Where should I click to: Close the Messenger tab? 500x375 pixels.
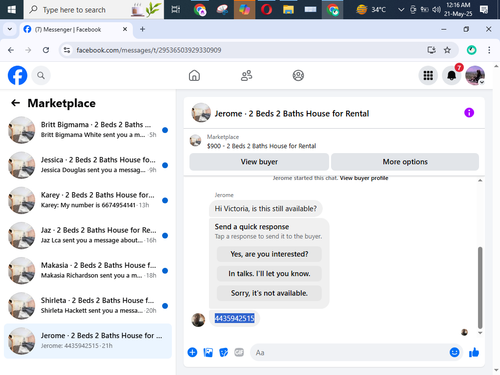point(125,29)
